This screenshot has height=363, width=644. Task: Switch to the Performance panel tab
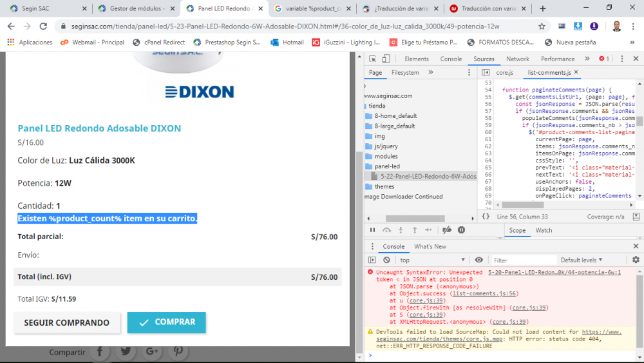[x=557, y=59]
